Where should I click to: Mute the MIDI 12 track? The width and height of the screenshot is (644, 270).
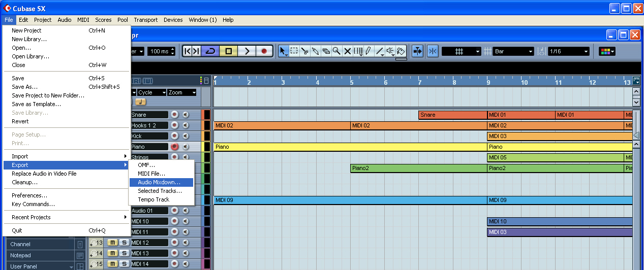pos(113,243)
